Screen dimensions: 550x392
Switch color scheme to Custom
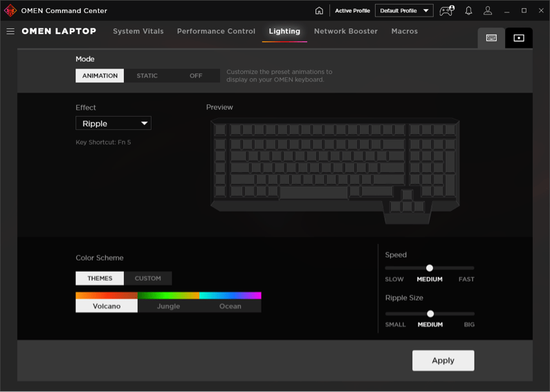[147, 278]
